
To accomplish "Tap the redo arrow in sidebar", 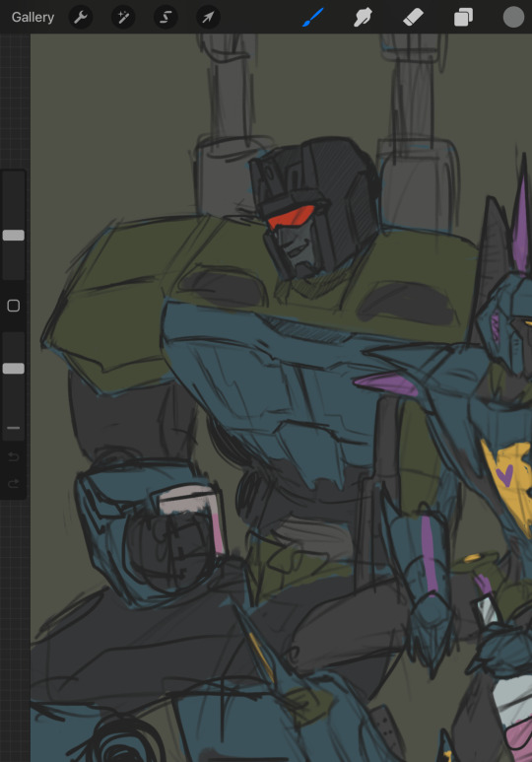I will (14, 483).
